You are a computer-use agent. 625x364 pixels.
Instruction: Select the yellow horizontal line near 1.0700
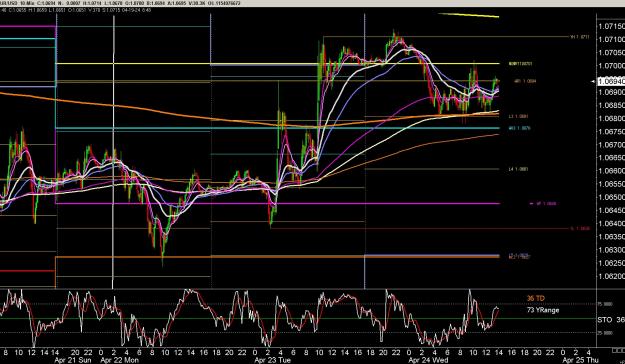click(x=277, y=63)
